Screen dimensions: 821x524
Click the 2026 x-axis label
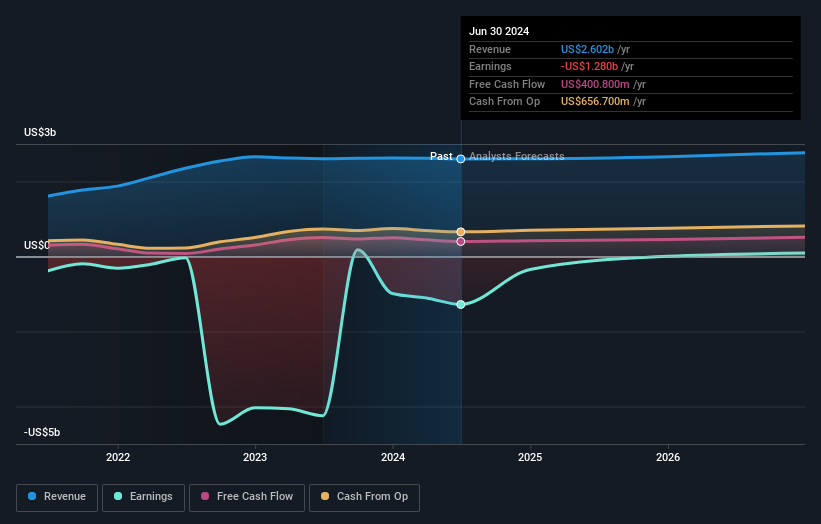pyautogui.click(x=668, y=457)
